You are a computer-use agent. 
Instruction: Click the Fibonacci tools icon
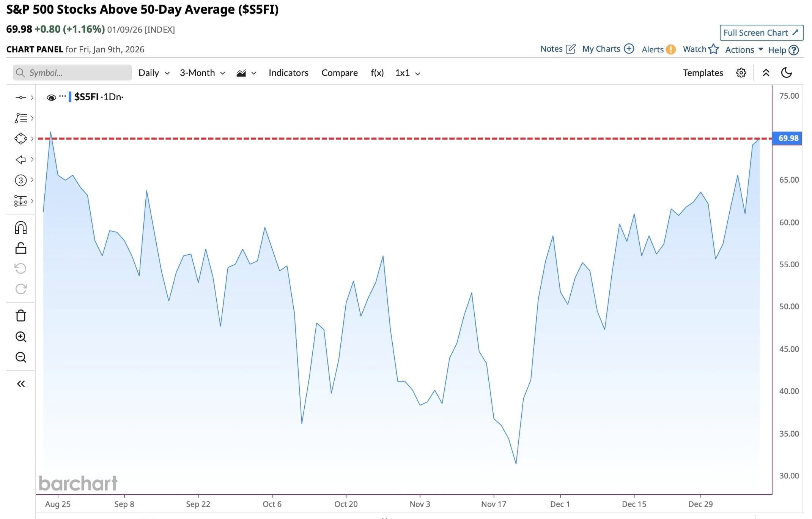tap(21, 118)
